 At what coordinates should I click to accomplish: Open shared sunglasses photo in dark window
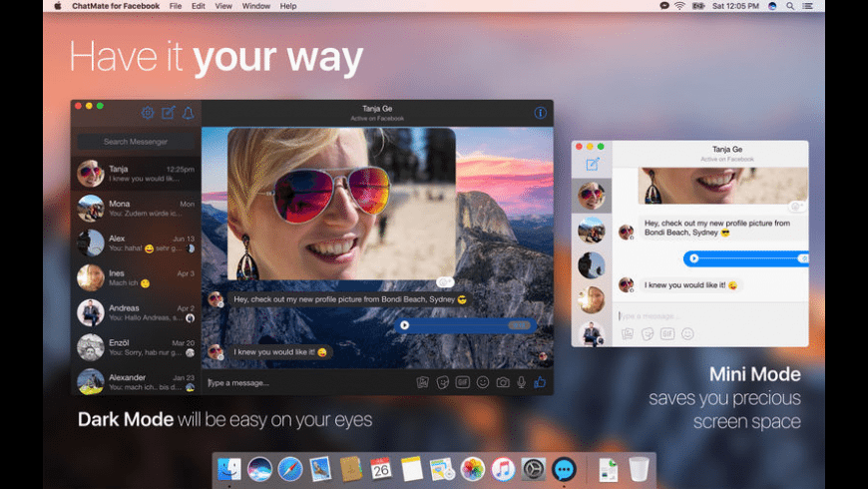point(341,204)
